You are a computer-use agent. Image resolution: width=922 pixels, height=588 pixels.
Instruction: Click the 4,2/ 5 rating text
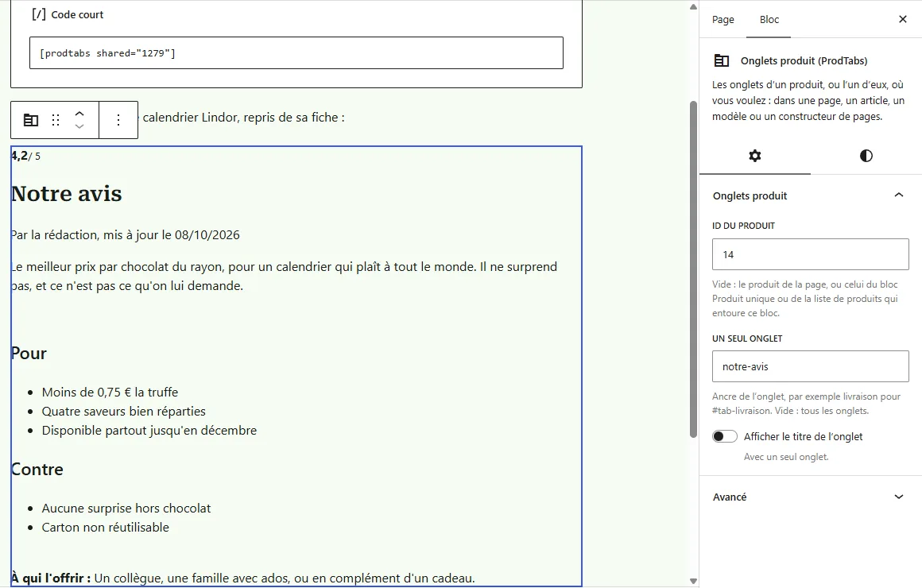26,156
